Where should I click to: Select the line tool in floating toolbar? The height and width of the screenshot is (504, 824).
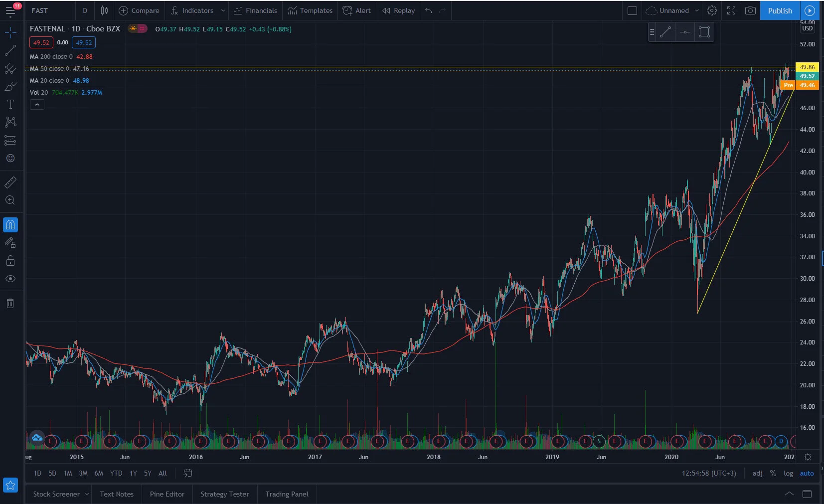pos(665,32)
